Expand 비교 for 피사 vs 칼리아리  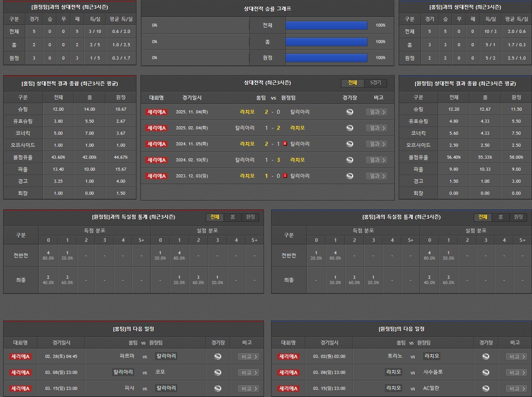[248, 389]
